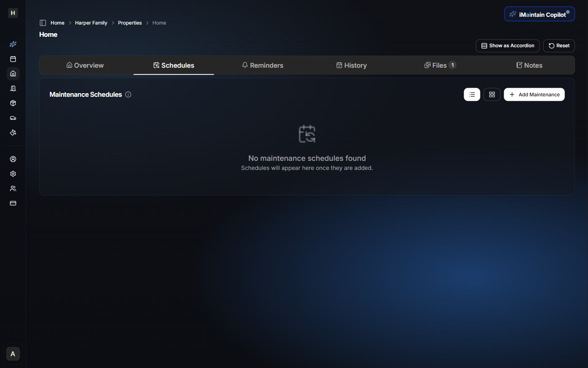Open the Harper Family breadcrumb link
The image size is (588, 368).
point(91,22)
